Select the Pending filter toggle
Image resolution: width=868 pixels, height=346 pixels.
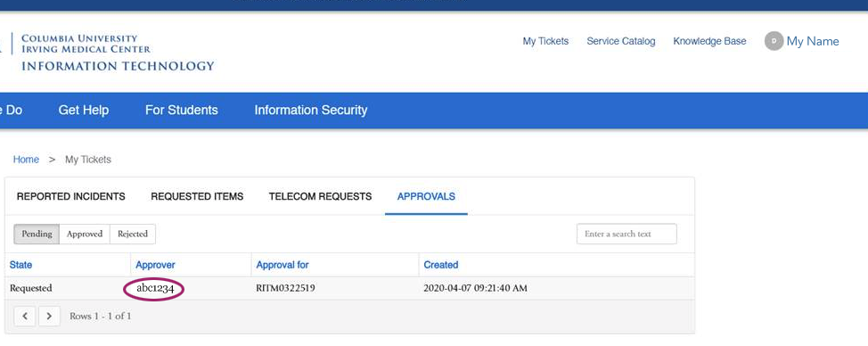pos(37,234)
